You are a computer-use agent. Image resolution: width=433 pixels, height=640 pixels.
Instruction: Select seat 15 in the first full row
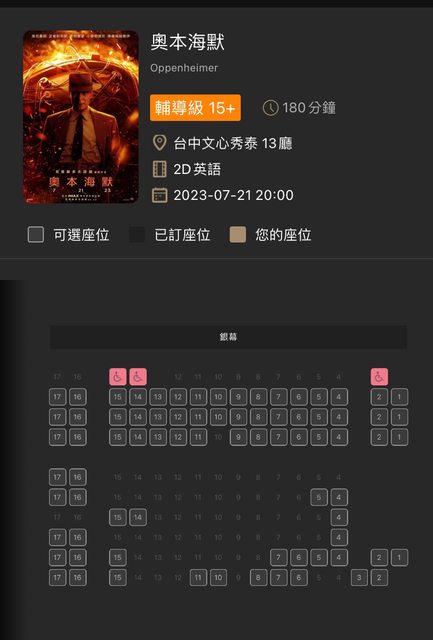point(118,397)
